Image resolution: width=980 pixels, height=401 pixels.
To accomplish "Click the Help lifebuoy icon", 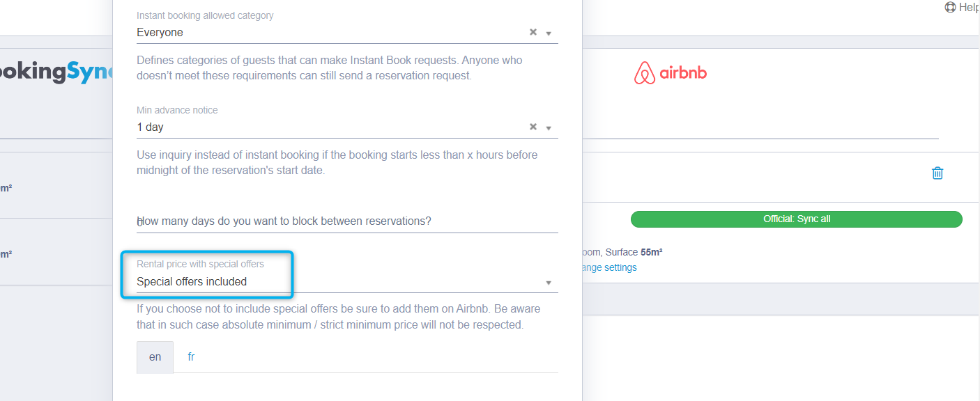I will [950, 7].
